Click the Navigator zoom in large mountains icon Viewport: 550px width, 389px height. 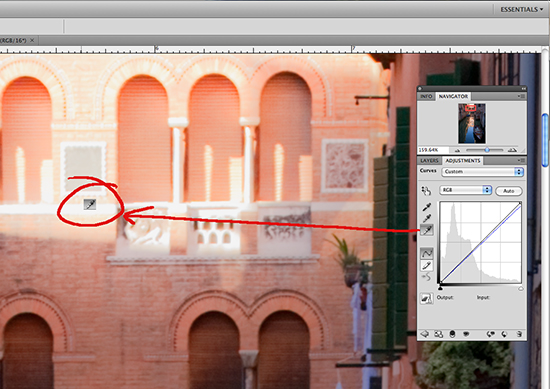[512, 150]
